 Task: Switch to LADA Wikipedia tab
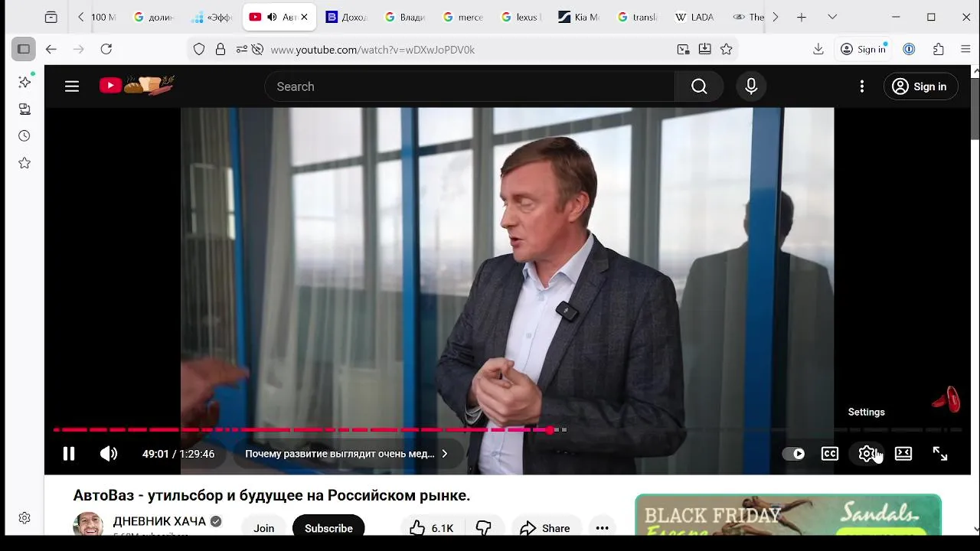pyautogui.click(x=694, y=17)
